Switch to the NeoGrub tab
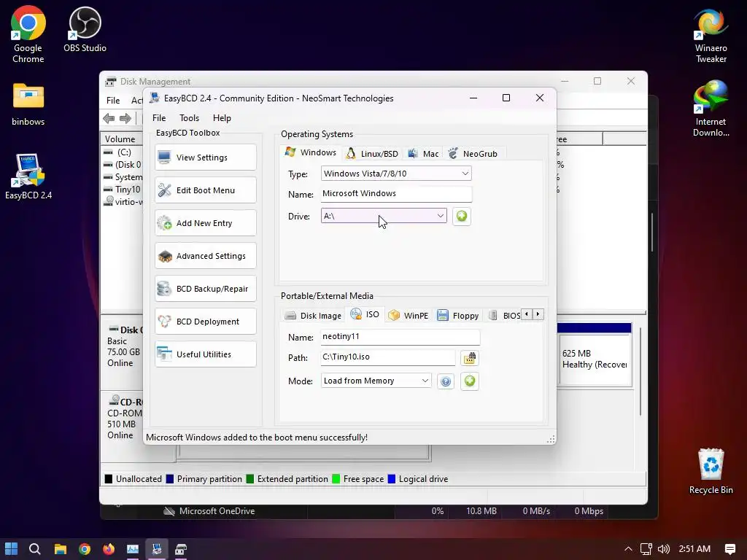 [473, 154]
